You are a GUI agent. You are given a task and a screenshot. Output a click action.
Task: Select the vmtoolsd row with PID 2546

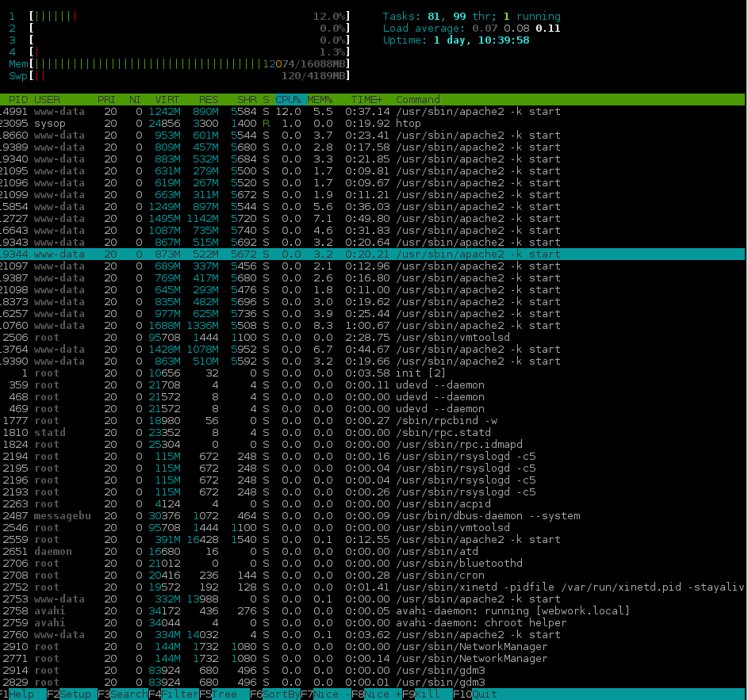click(372, 528)
